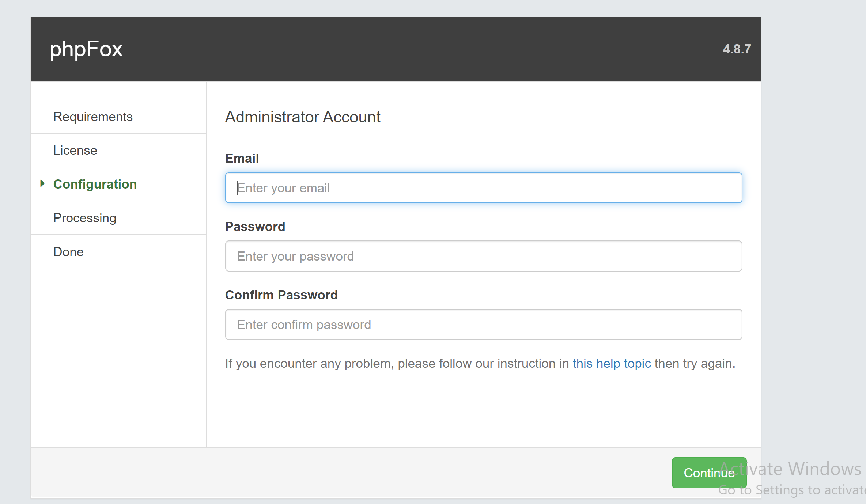
Task: Select the Processing step in sidebar
Action: click(85, 218)
